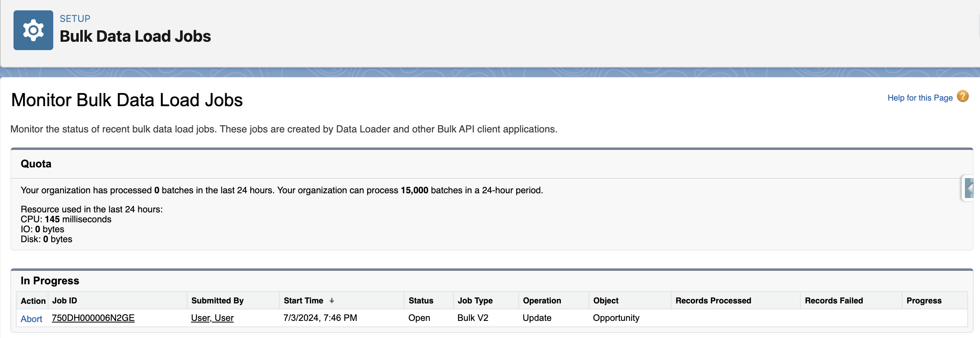The height and width of the screenshot is (338, 980).
Task: Click the Monitor Bulk Data Load Jobs heading
Action: click(127, 100)
